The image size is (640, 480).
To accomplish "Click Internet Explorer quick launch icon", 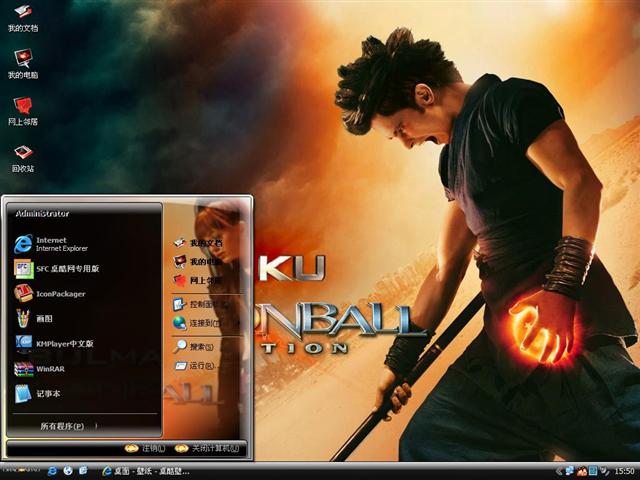I will (x=53, y=471).
